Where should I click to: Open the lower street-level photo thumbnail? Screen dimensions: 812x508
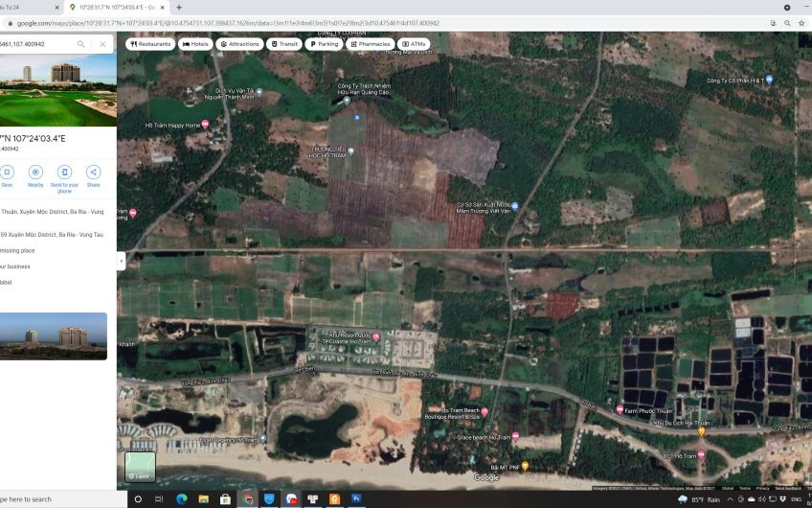pos(54,335)
